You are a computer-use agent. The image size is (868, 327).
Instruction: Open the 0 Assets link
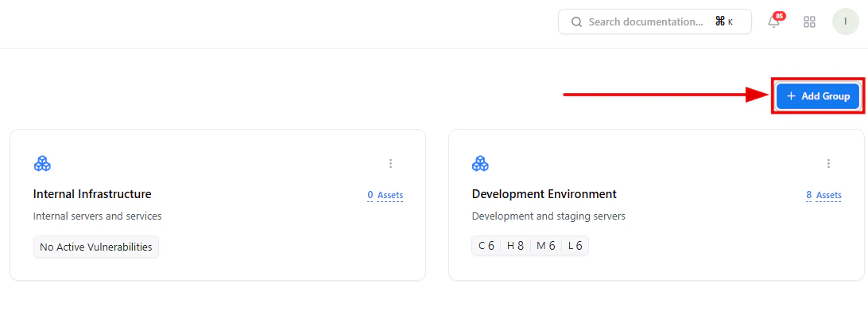(x=386, y=195)
